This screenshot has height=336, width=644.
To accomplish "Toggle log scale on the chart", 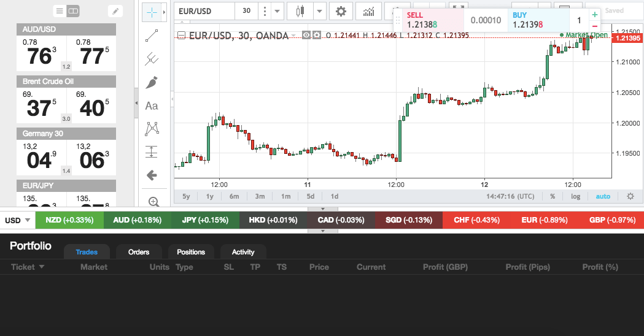I will click(575, 196).
